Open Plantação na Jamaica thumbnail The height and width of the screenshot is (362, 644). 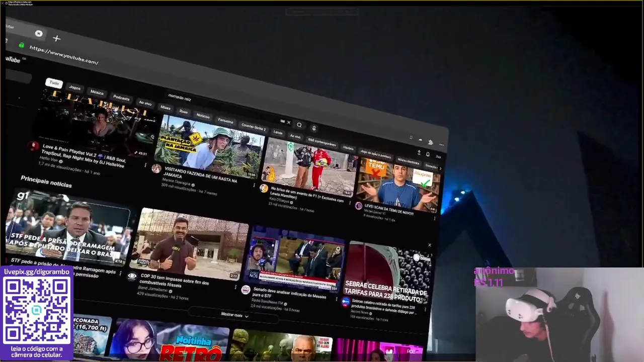[210, 146]
